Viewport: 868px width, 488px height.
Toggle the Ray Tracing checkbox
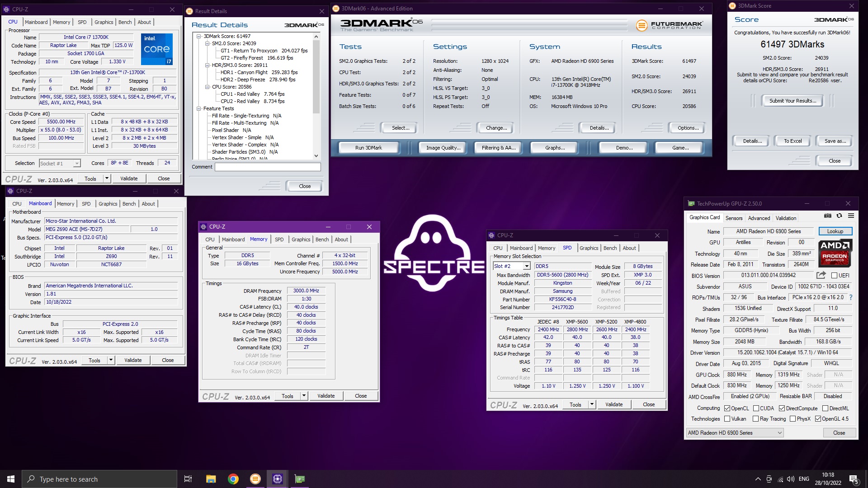tap(755, 419)
